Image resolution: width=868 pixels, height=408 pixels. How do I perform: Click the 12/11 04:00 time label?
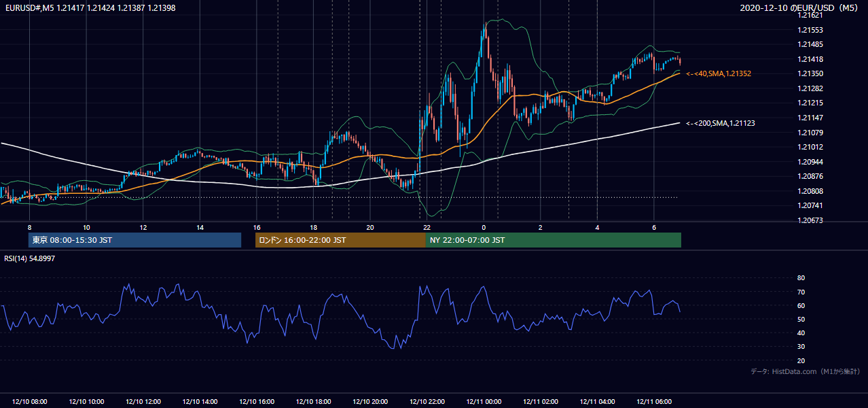597,402
